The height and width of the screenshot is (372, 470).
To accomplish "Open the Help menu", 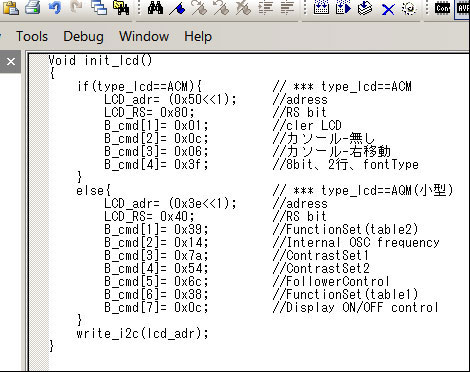I will pyautogui.click(x=198, y=36).
